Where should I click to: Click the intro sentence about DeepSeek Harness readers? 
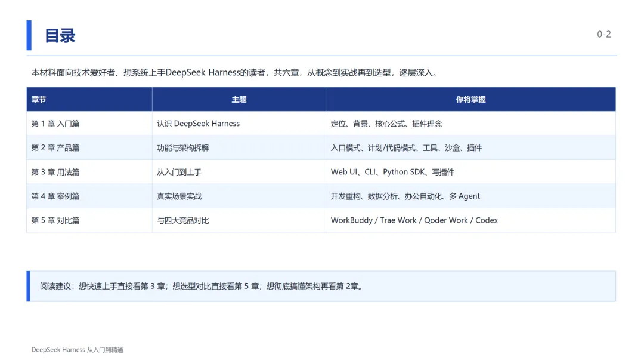235,73
